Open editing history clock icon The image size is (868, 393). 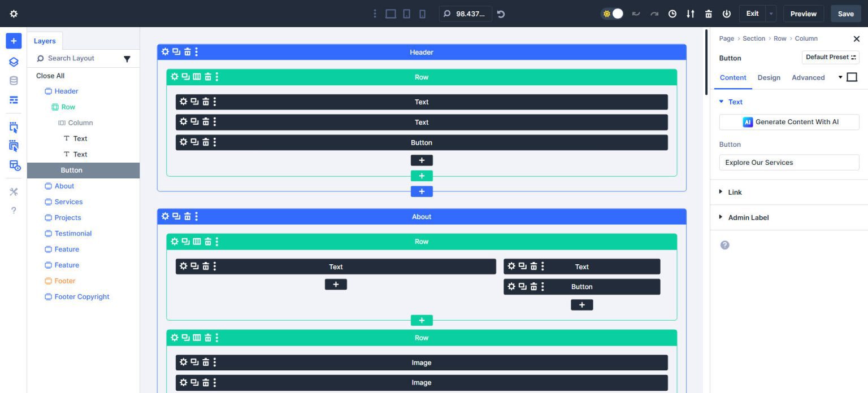click(x=672, y=14)
